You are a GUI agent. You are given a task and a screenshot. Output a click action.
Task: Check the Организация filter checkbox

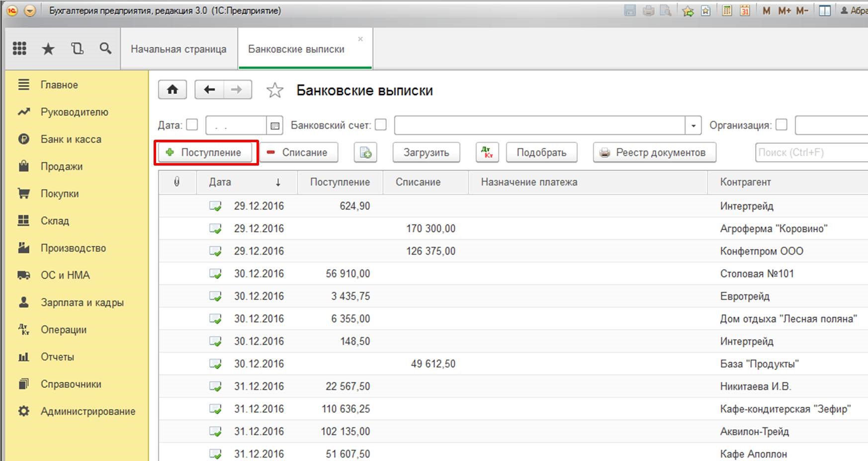click(x=781, y=125)
